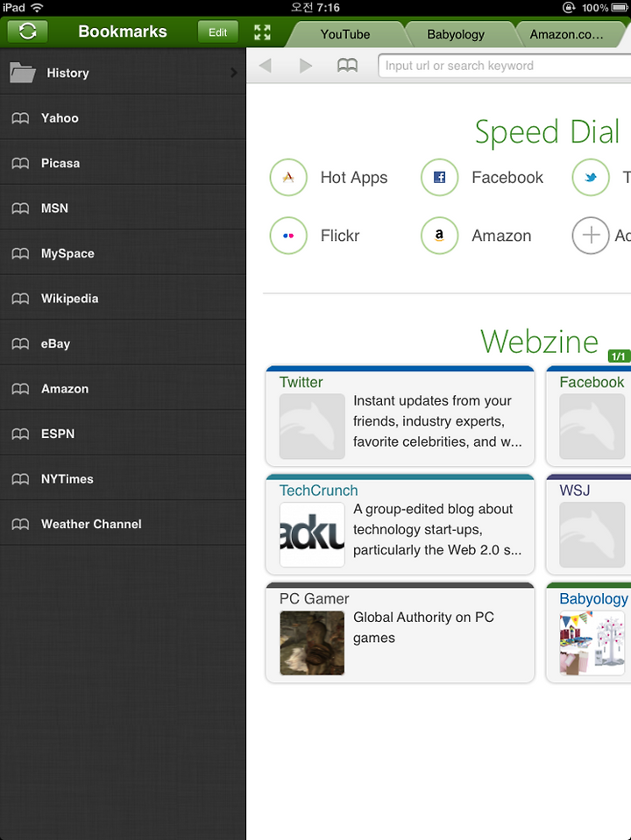Click the Webzine 1/1 page indicator
This screenshot has height=840, width=631.
[619, 356]
